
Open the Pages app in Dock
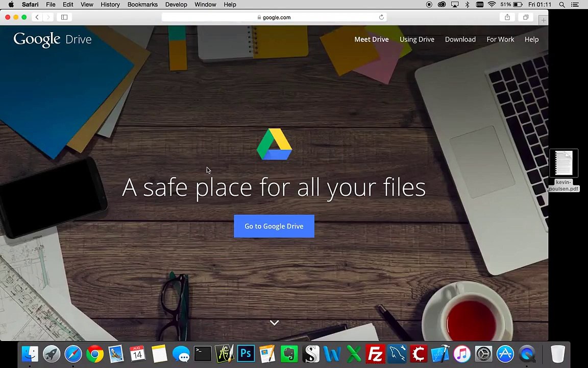pos(267,354)
